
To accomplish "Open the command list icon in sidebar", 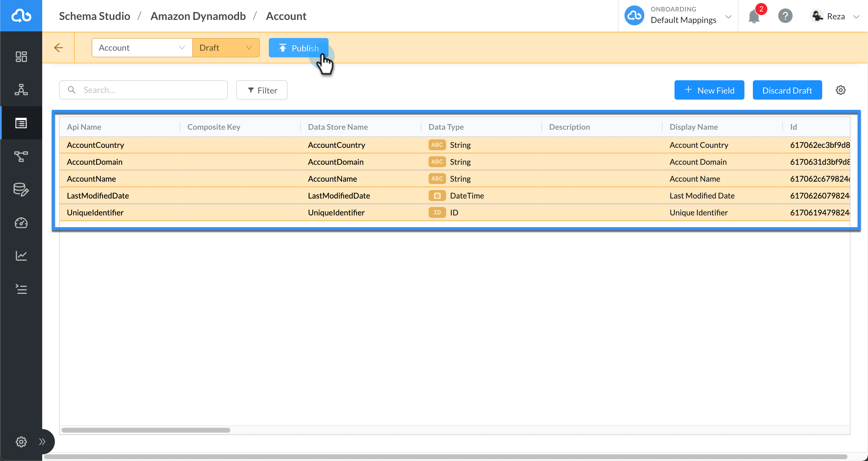I will click(x=21, y=289).
